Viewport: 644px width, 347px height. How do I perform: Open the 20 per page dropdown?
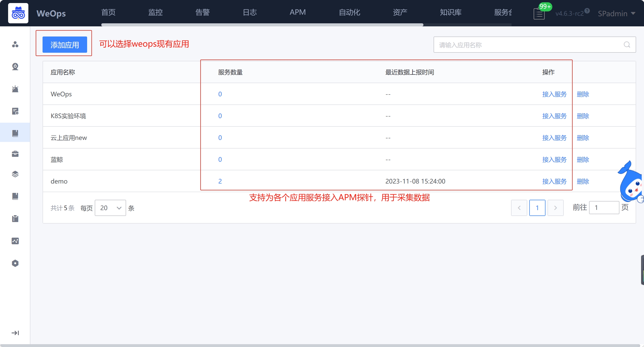110,208
